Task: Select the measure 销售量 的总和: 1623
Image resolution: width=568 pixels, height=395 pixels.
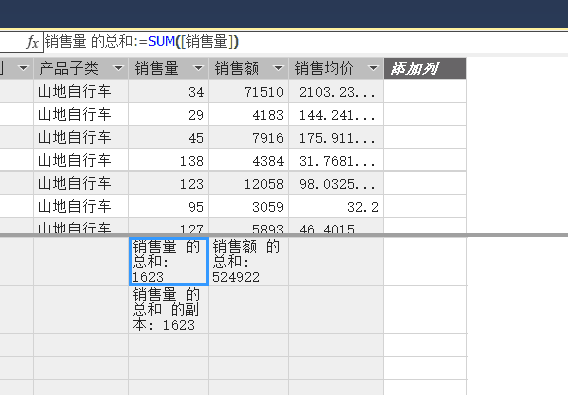Action: click(168, 262)
